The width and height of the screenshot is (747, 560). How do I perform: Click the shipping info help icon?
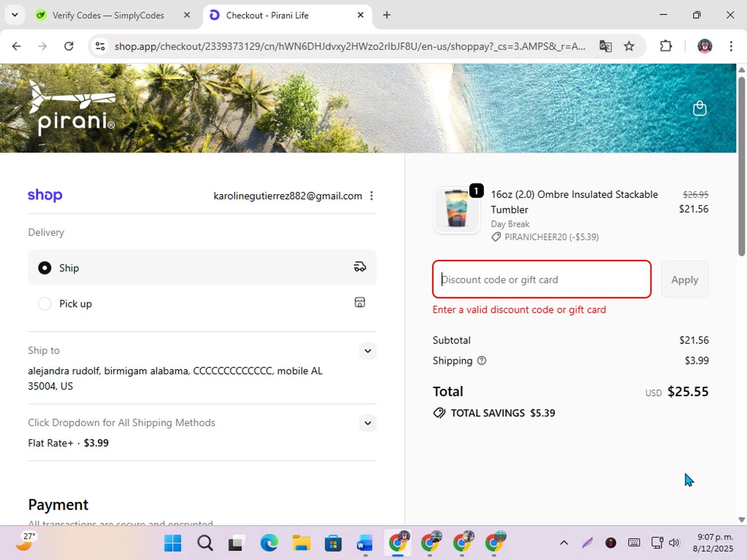point(482,360)
